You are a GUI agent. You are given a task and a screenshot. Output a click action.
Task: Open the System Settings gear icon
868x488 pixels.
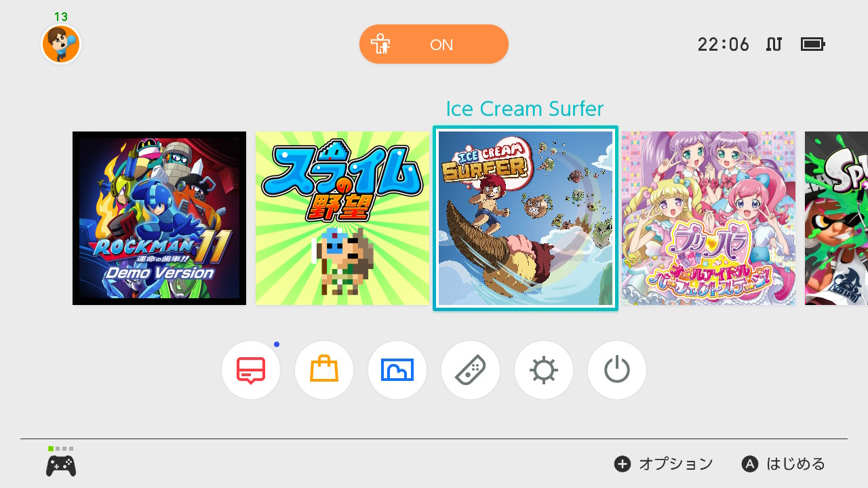pos(544,370)
